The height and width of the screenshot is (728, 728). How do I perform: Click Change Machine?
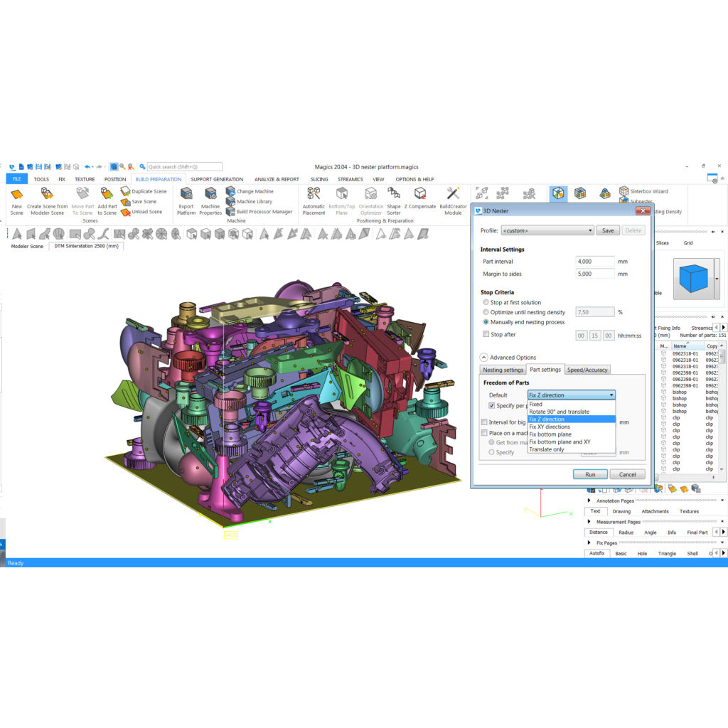[250, 191]
